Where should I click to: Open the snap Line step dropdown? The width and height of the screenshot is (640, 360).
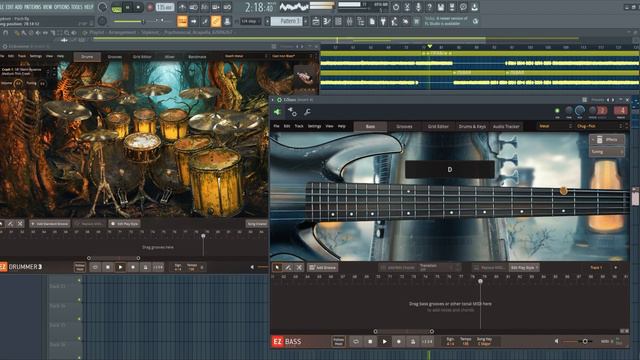[250, 21]
